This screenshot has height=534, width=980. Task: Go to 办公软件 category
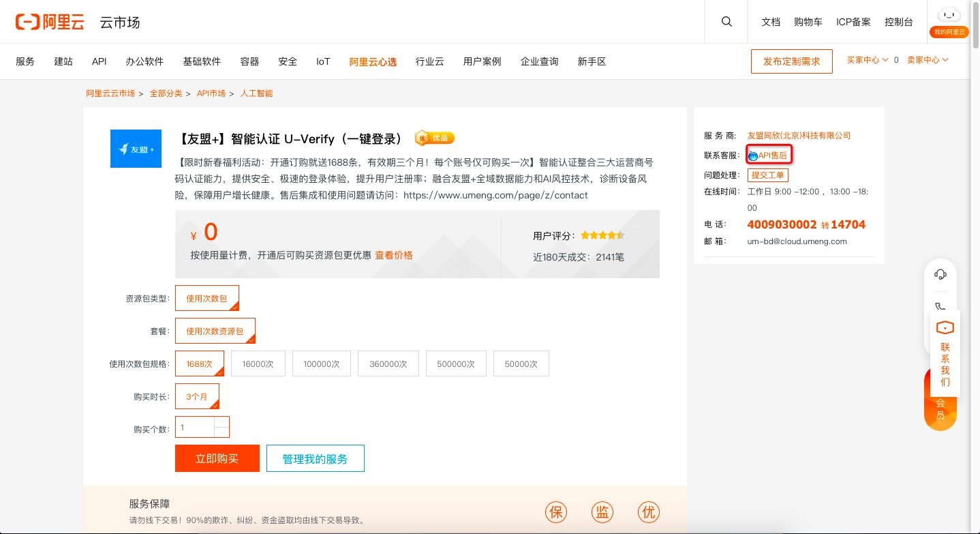click(144, 61)
